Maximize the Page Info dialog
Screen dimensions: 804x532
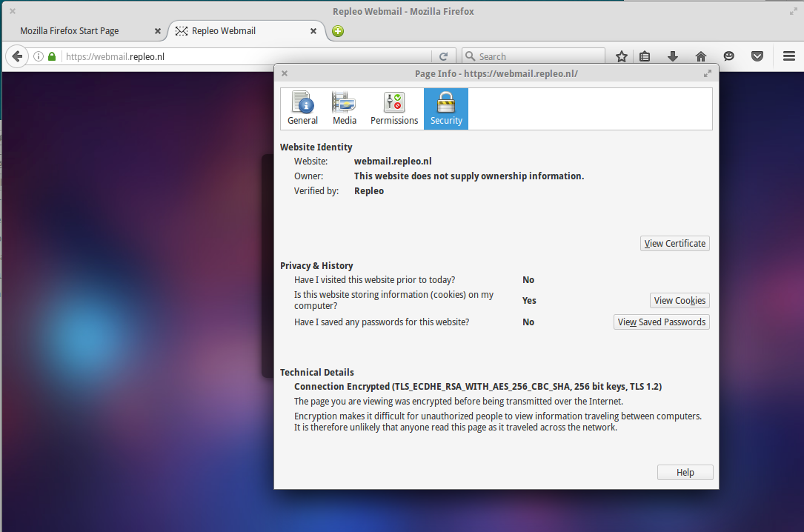[708, 73]
